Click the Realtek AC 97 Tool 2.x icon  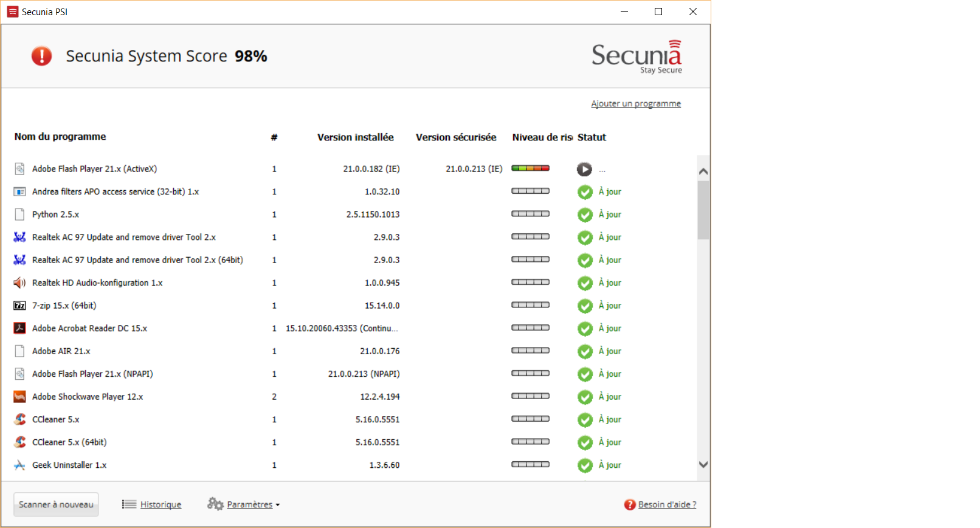[19, 237]
